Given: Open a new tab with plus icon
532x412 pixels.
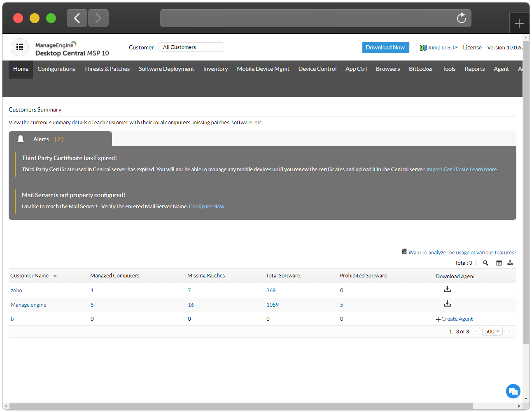Looking at the screenshot, I should 519,23.
